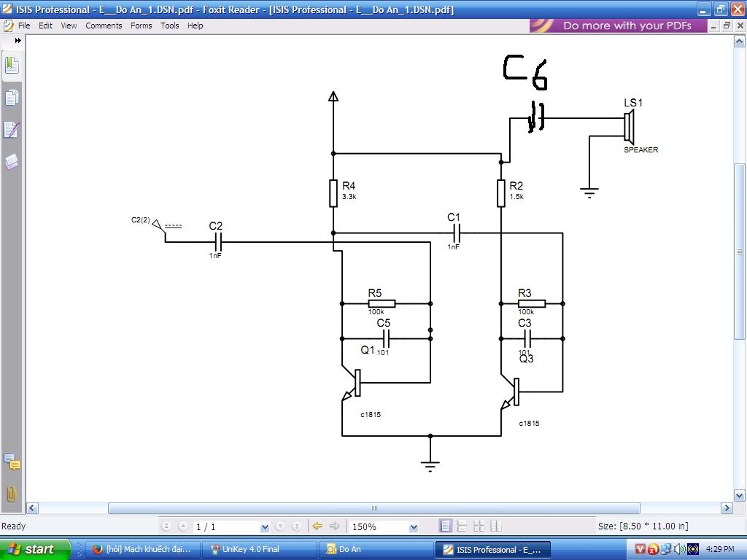
Task: Click horizontal scrollbar left arrow
Action: tap(32, 508)
